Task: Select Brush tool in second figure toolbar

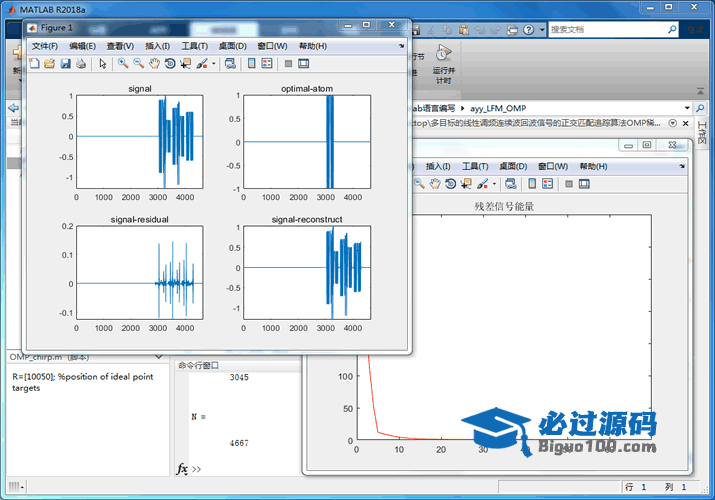Action: click(x=482, y=184)
